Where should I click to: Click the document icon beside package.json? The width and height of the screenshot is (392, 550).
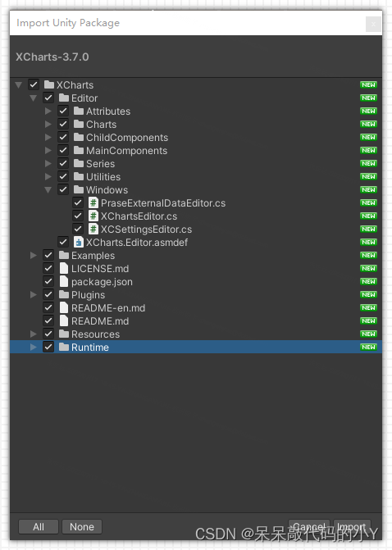63,282
